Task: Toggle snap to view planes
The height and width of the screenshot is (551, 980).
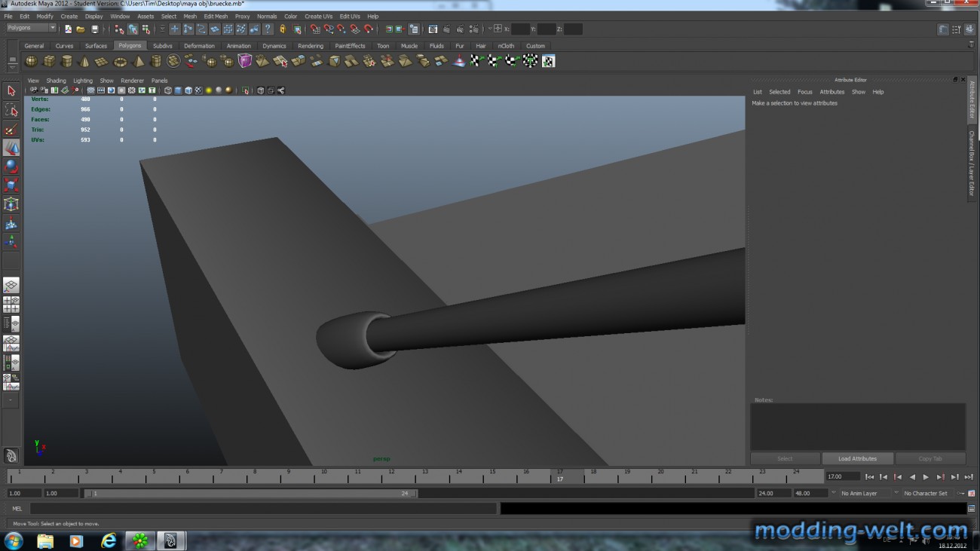Action: pos(355,29)
